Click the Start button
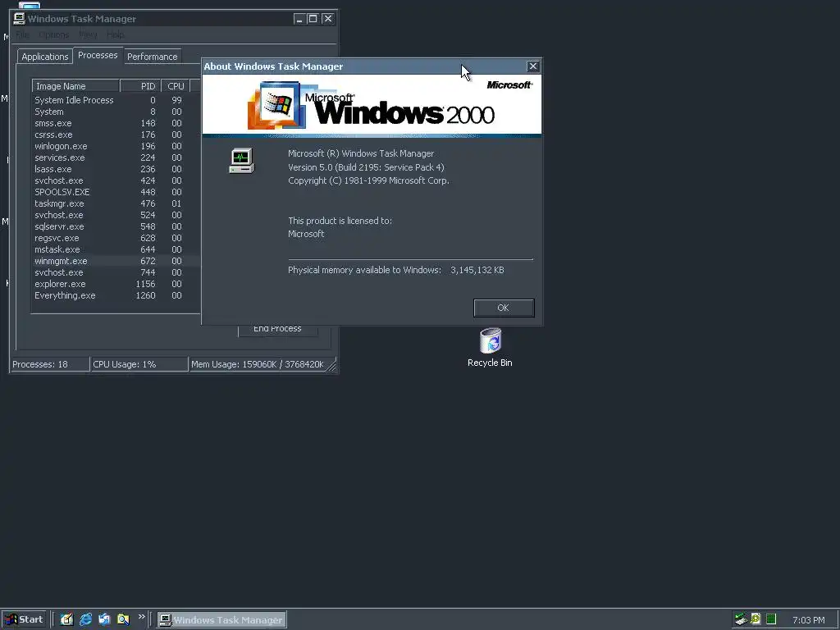 (25, 619)
